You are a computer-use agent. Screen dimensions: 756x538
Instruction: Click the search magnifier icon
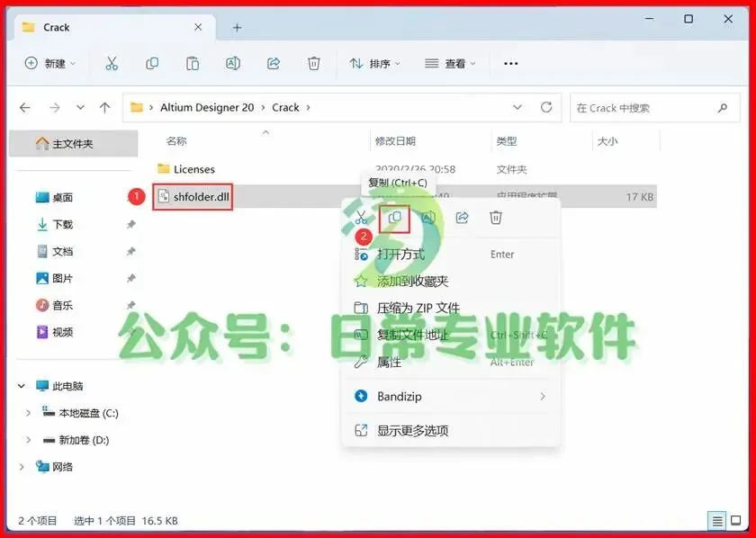(x=722, y=107)
